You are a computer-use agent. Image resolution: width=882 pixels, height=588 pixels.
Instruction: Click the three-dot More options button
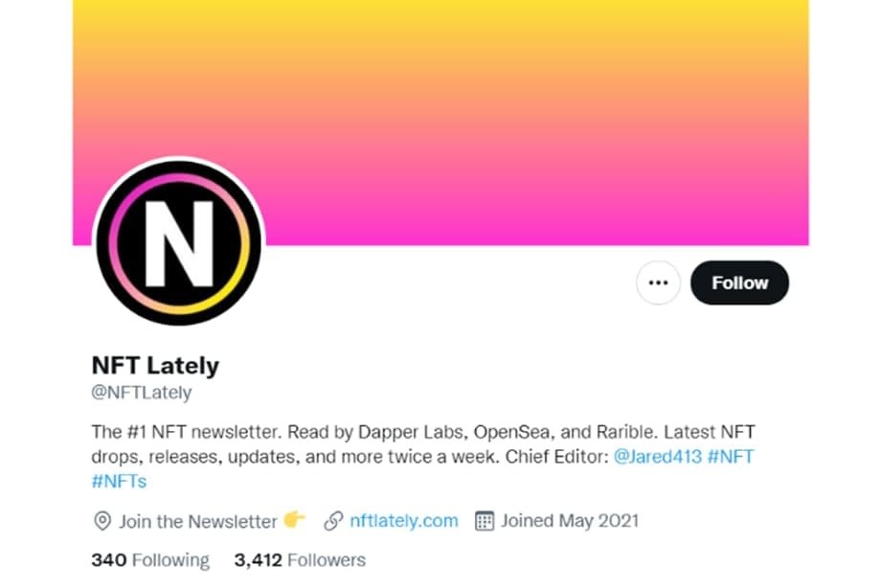pyautogui.click(x=658, y=283)
